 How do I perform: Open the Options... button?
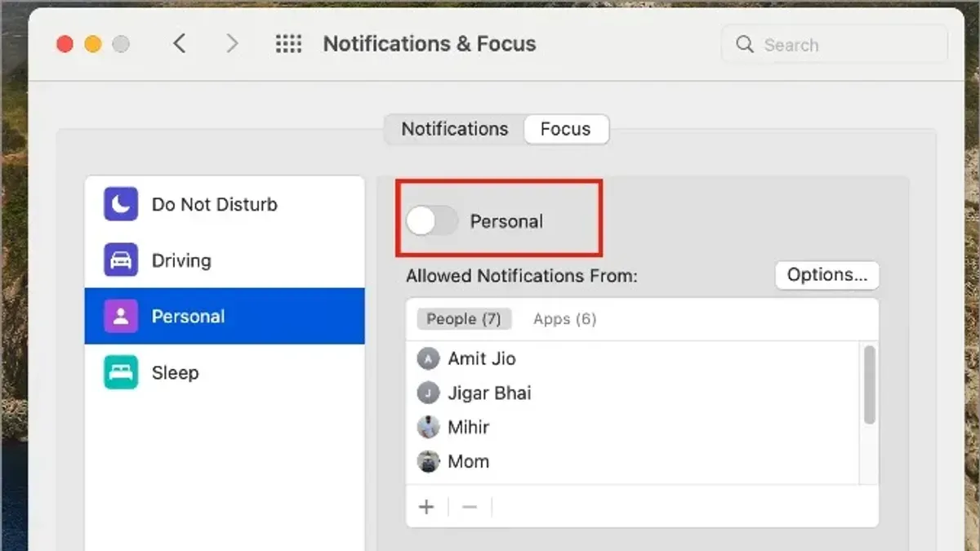827,275
